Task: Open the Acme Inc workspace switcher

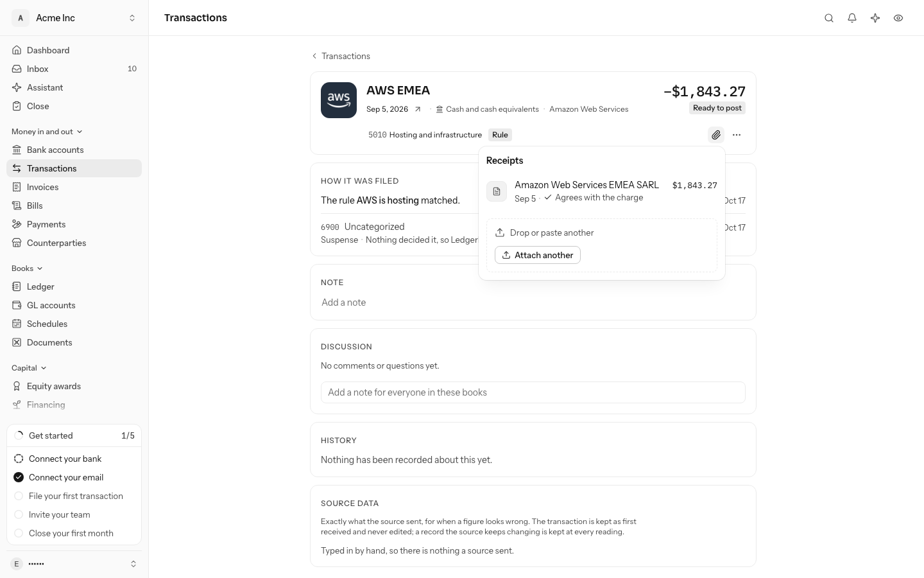Action: [74, 18]
